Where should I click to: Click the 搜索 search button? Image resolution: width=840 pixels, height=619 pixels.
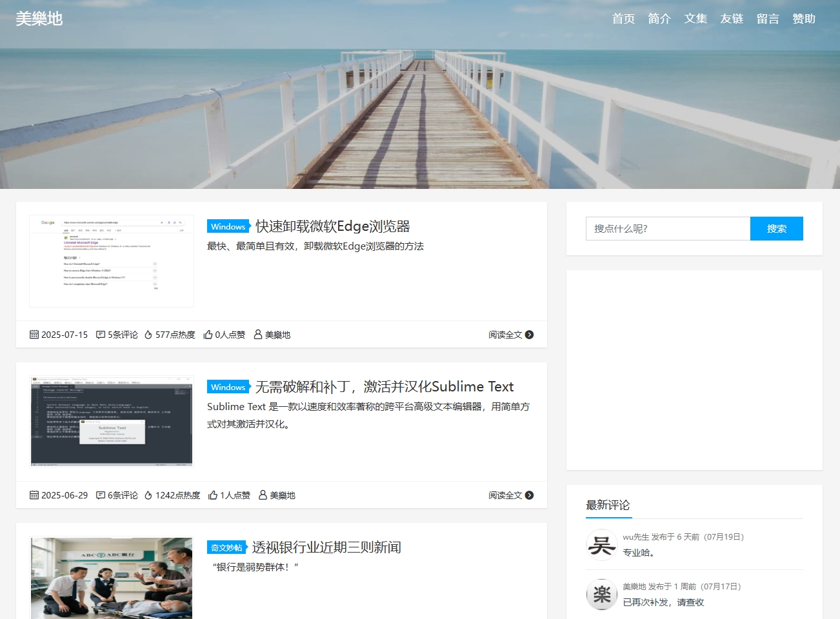pos(777,228)
